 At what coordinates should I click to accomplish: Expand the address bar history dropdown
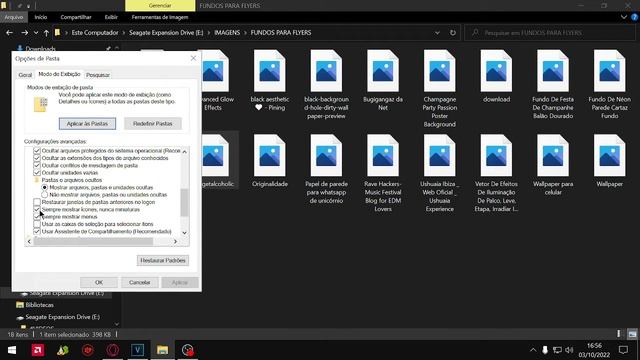pos(437,33)
